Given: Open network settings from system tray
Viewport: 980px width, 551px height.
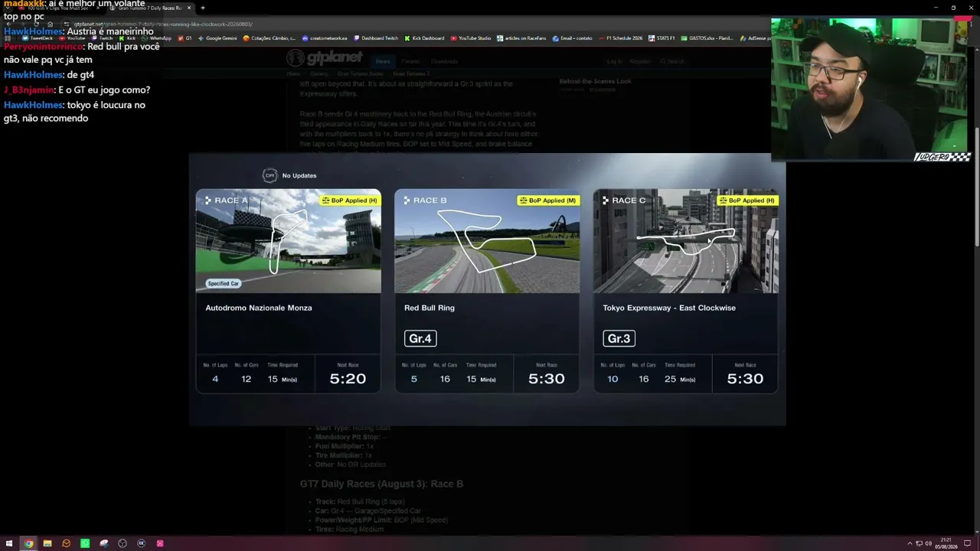Looking at the screenshot, I should click(x=919, y=543).
